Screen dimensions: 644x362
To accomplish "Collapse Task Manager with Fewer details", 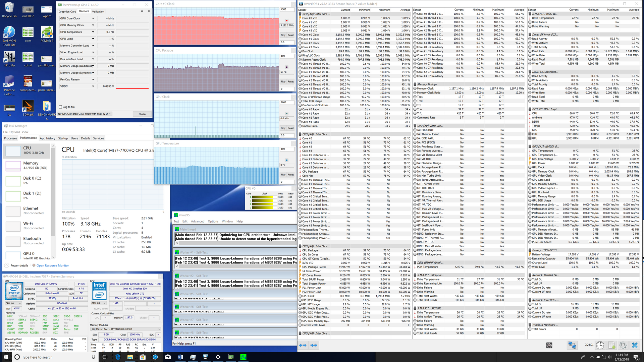I will click(16, 265).
